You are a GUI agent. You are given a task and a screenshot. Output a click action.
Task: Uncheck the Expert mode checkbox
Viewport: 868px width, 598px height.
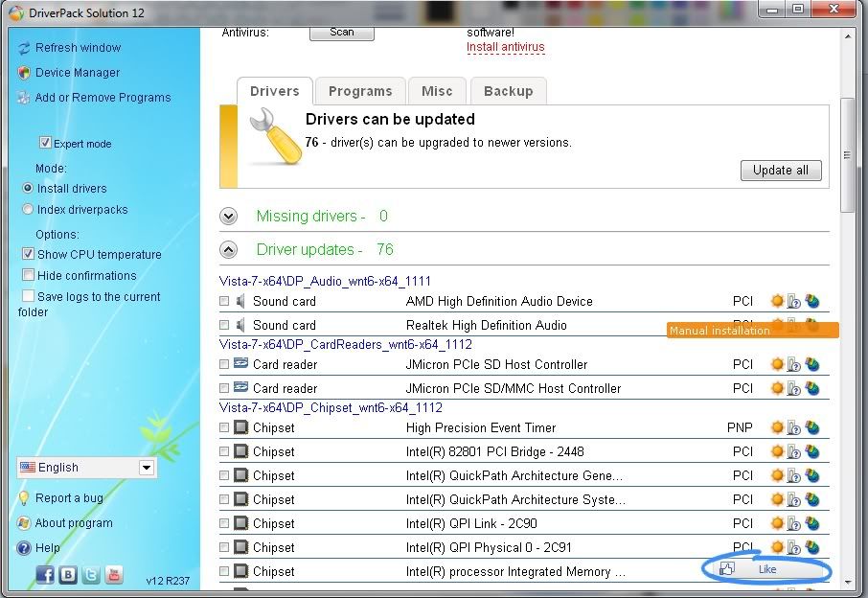[45, 143]
